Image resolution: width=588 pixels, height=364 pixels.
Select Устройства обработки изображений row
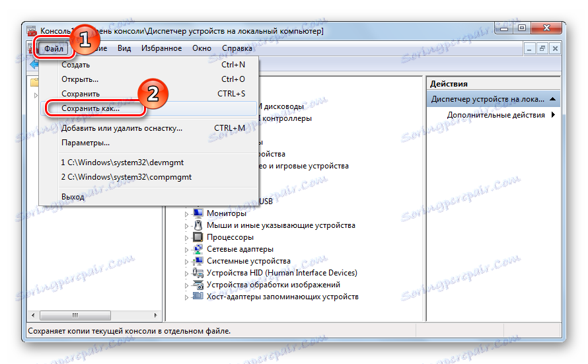(274, 285)
